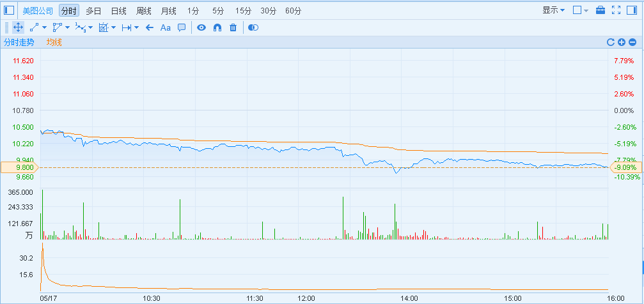Click the 05/17 date label
Viewport: 644px width, 304px height.
click(x=49, y=298)
